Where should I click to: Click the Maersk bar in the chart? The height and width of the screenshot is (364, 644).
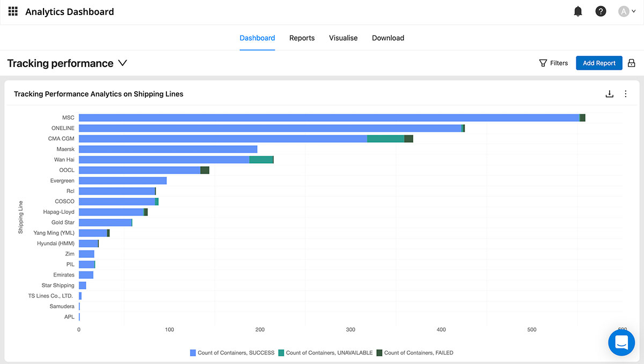[x=168, y=149]
